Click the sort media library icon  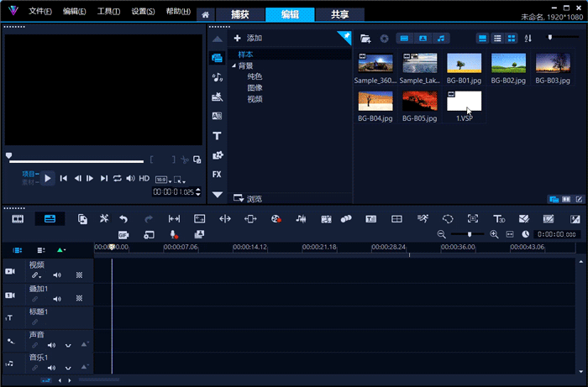pyautogui.click(x=528, y=39)
